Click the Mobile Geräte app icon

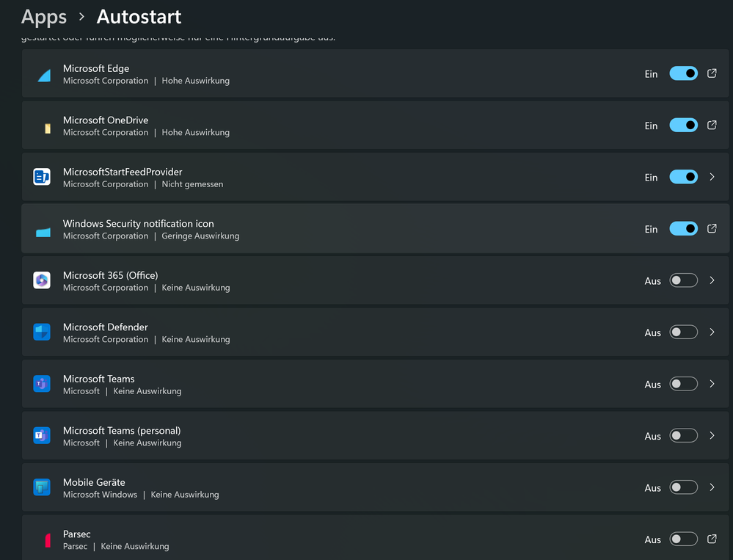coord(42,487)
